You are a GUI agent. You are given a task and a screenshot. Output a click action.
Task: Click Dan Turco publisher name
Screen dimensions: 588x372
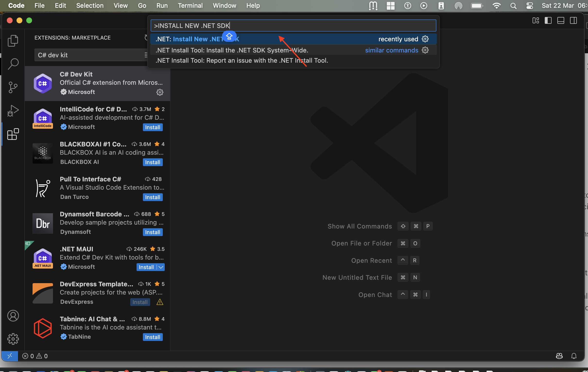[75, 197]
